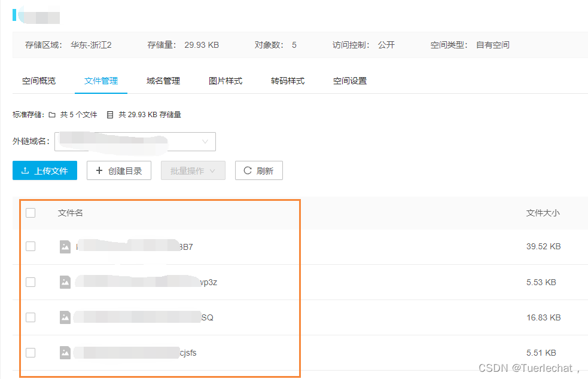Viewport: 588px width, 379px height.
Task: Check the box for the file ending in B7
Action: [x=31, y=246]
